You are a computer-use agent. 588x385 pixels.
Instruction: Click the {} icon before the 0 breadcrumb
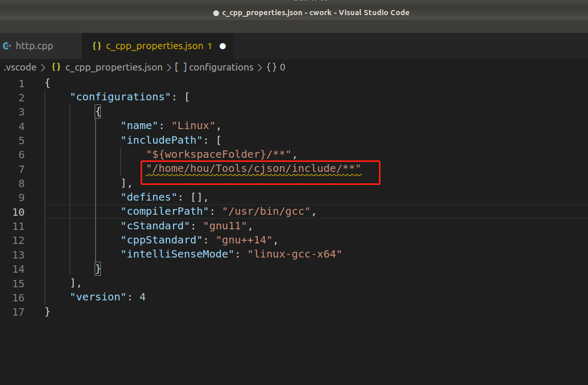click(x=271, y=67)
